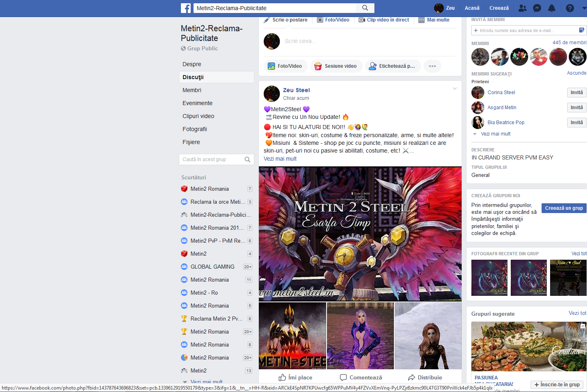Open the Facebook logo home icon
The height and width of the screenshot is (392, 587).
coord(186,8)
